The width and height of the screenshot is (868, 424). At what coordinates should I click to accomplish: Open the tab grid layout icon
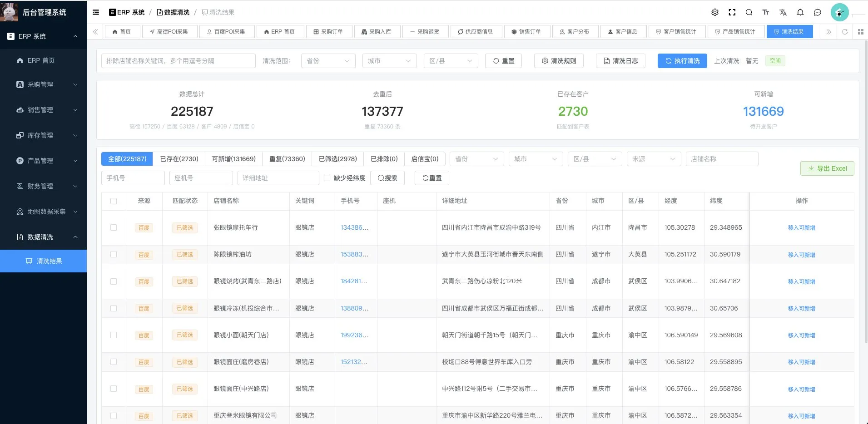(x=860, y=32)
